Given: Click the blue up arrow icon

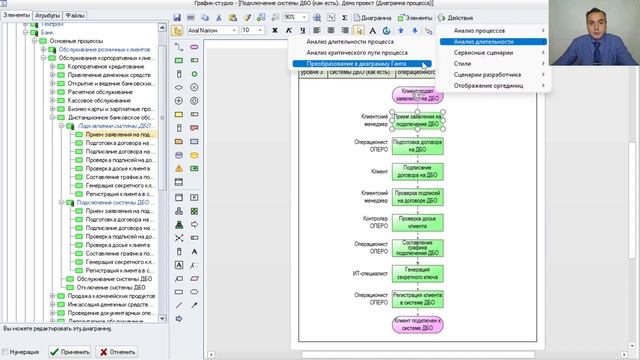Looking at the screenshot, I should (401, 30).
